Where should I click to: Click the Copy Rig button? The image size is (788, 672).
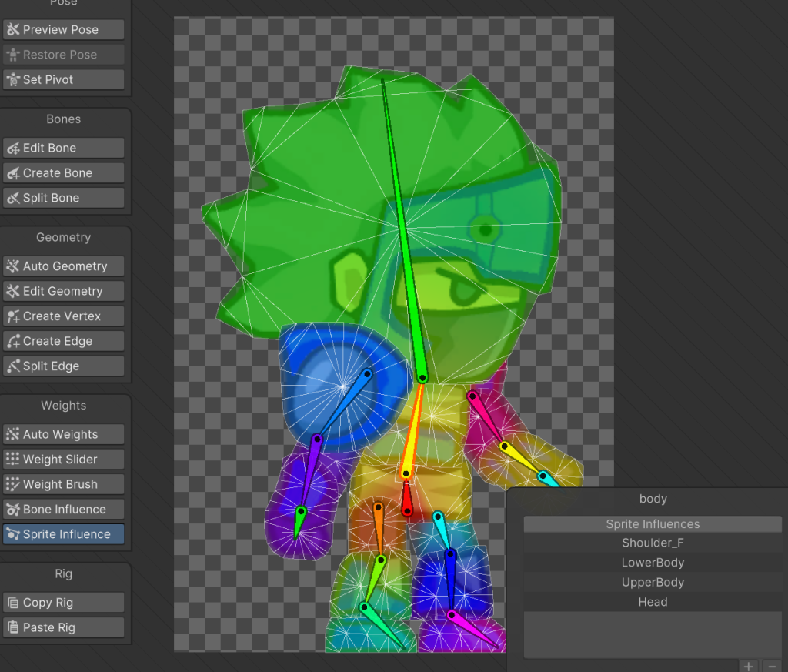click(63, 603)
